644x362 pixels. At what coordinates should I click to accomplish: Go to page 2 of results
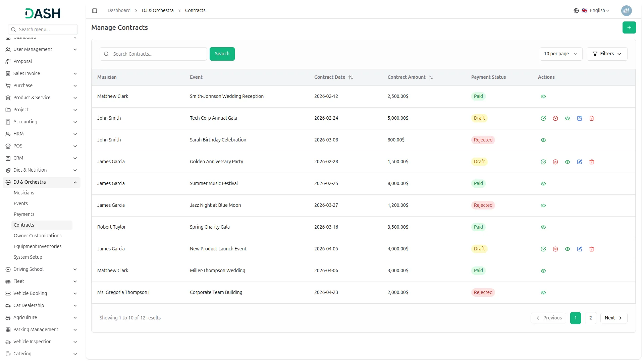590,318
